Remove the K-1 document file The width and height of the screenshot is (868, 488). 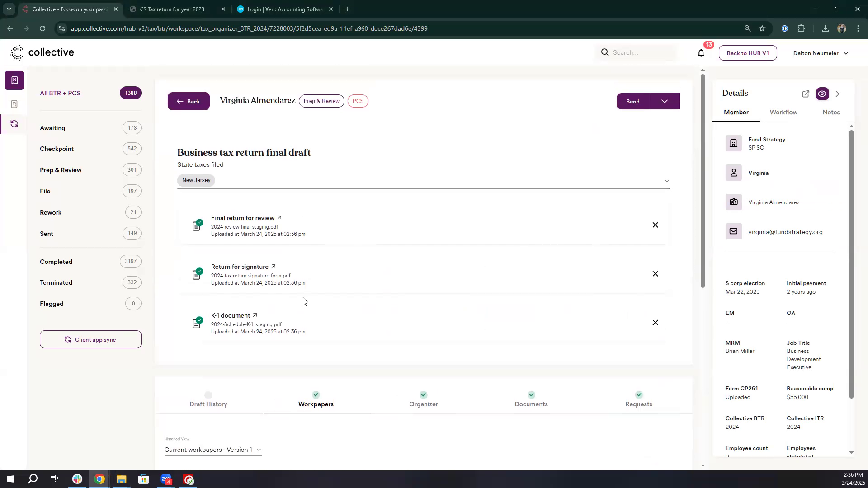pyautogui.click(x=655, y=323)
